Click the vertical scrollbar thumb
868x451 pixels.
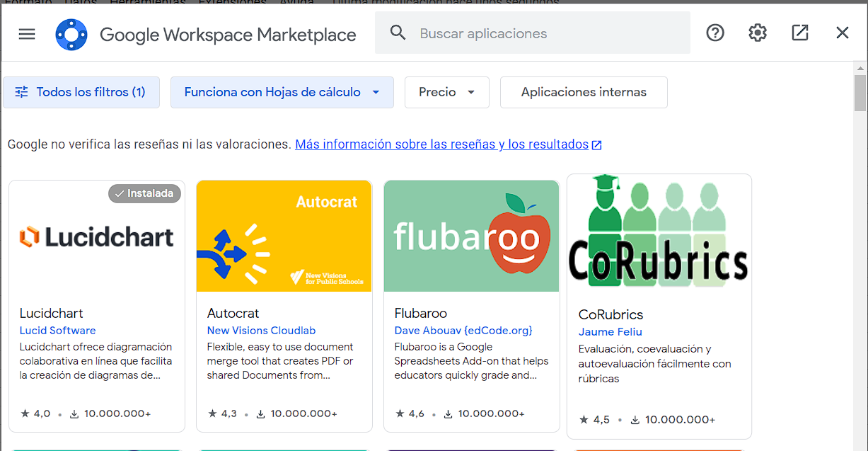coord(860,93)
